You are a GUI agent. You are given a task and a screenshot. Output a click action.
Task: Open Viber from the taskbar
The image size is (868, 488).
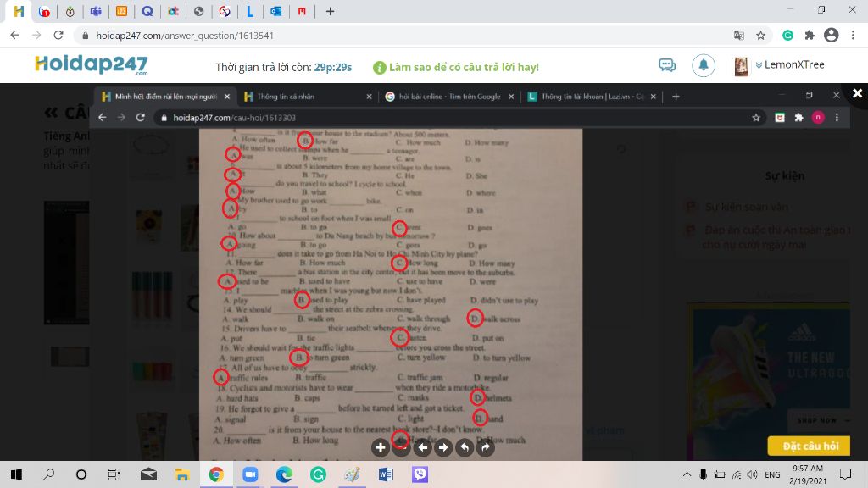click(x=420, y=474)
